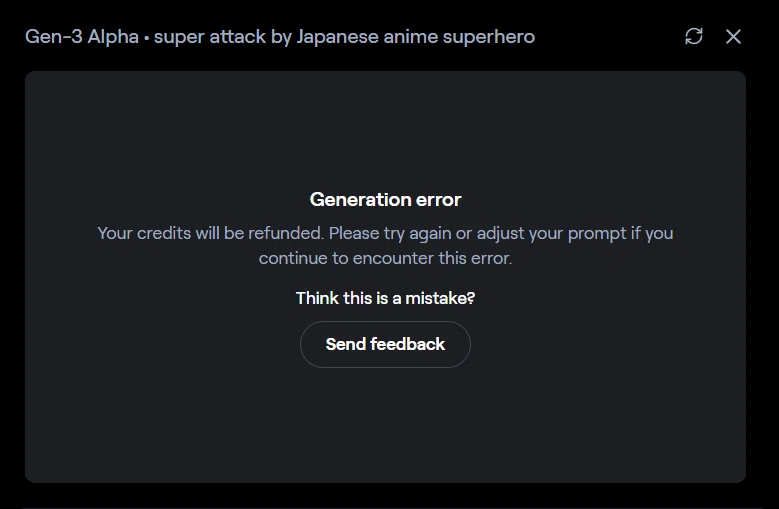Select the prompt title about anime superhero
The height and width of the screenshot is (509, 779).
pos(344,37)
